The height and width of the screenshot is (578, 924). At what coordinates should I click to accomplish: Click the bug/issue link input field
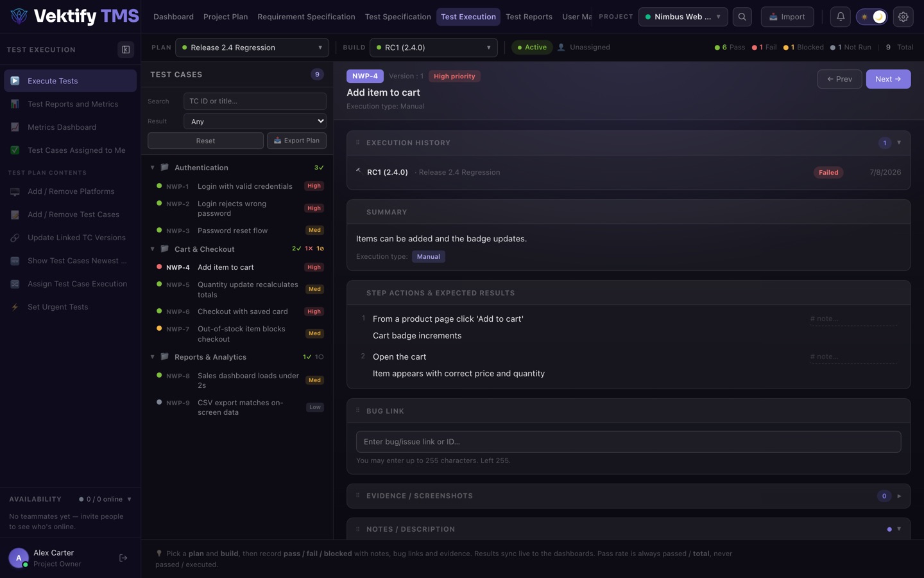[x=628, y=442]
